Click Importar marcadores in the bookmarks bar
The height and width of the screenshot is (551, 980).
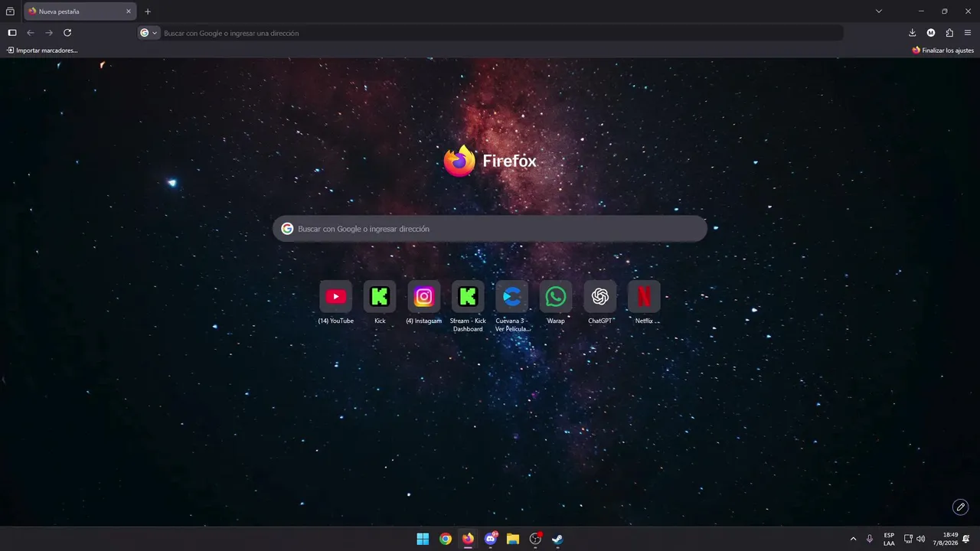pyautogui.click(x=42, y=51)
